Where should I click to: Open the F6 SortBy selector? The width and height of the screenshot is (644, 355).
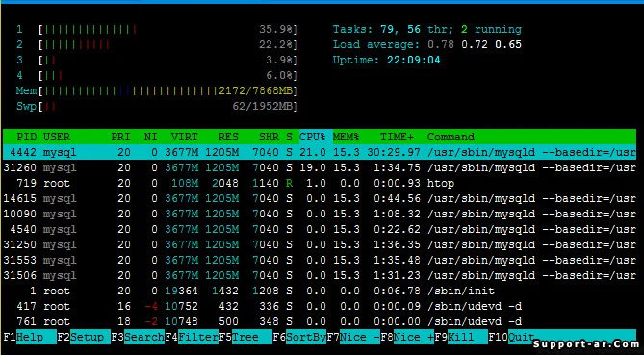point(299,337)
